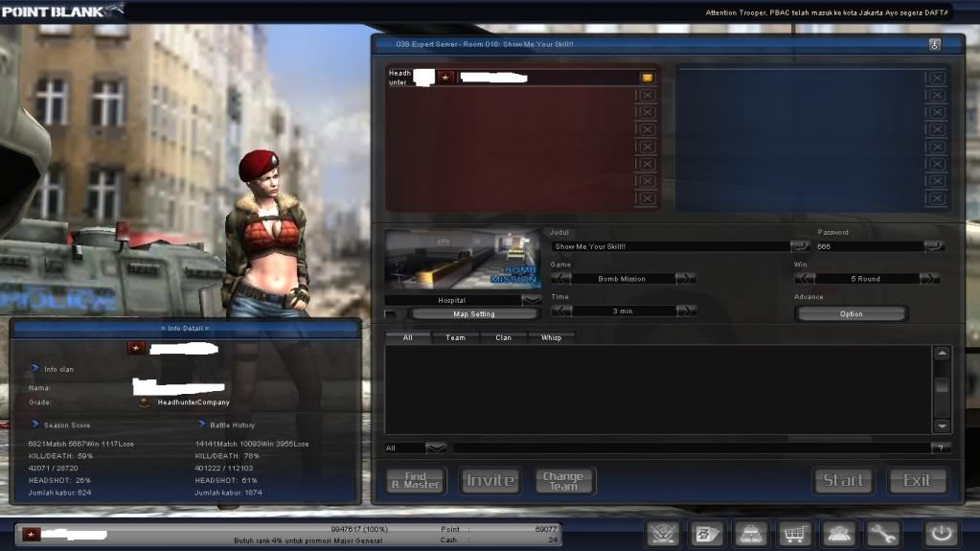
Task: Open the chat target All dropdown
Action: 436,448
